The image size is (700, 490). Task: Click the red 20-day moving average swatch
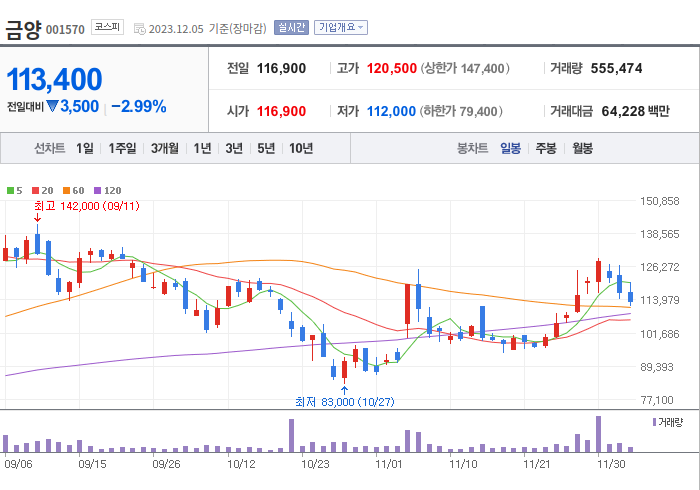tap(35, 191)
